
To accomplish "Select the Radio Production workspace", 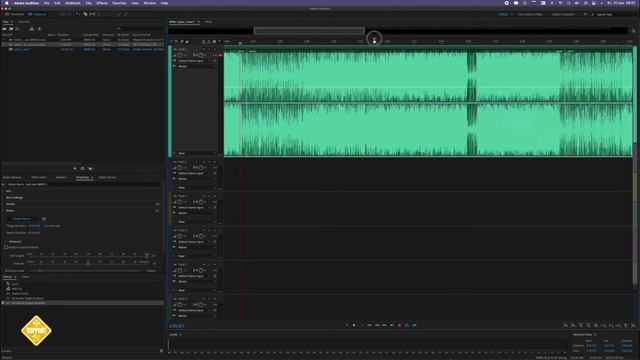I will (x=563, y=14).
